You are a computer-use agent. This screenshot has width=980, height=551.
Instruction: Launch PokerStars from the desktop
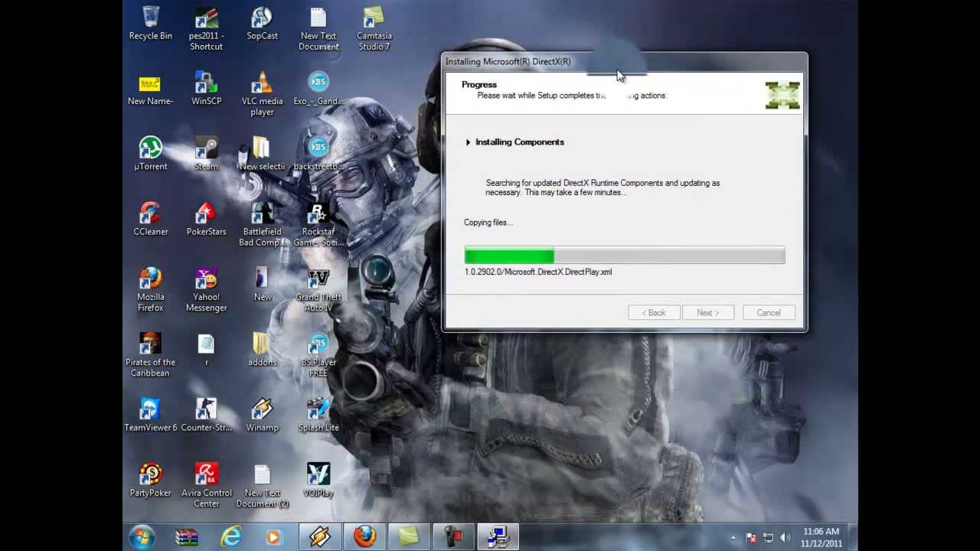[206, 220]
